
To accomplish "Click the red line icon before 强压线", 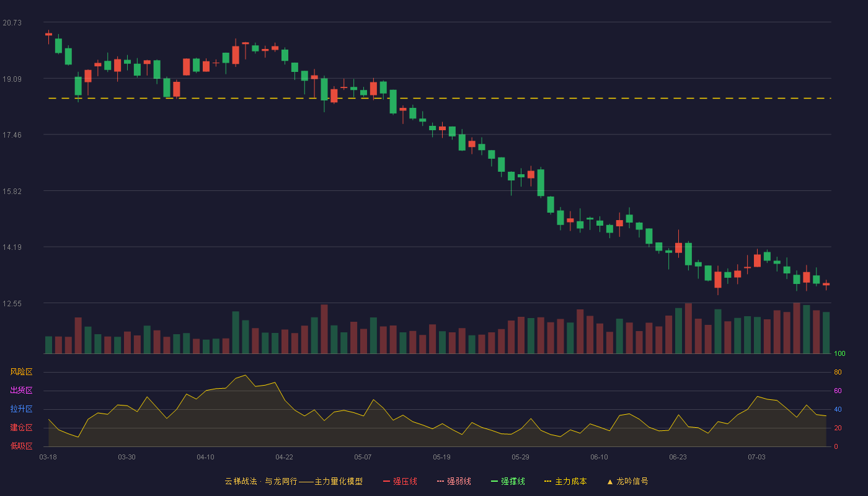I will [x=387, y=481].
